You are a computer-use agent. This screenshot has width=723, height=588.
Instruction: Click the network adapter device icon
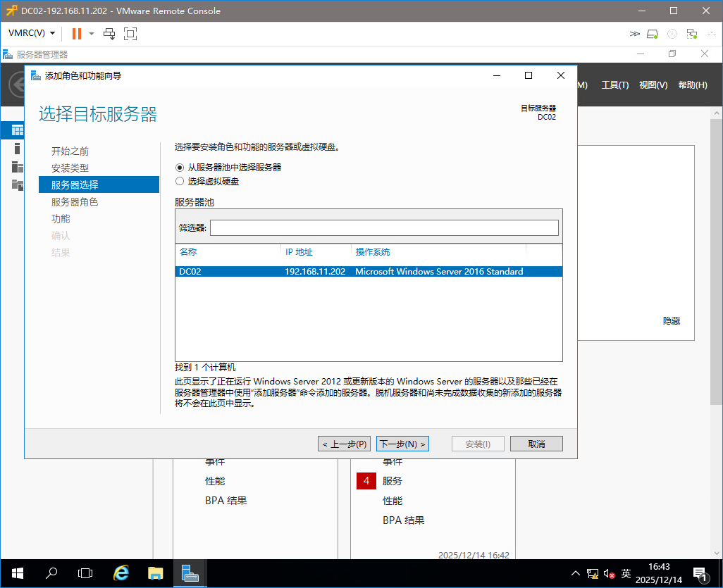pos(692,34)
